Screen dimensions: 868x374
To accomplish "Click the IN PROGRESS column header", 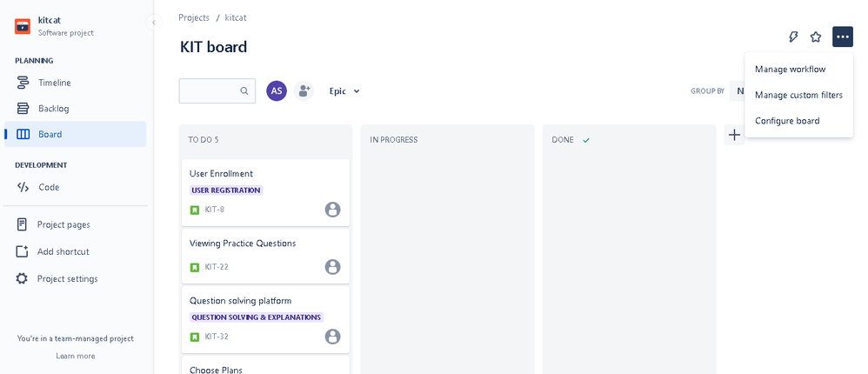I will coord(394,140).
